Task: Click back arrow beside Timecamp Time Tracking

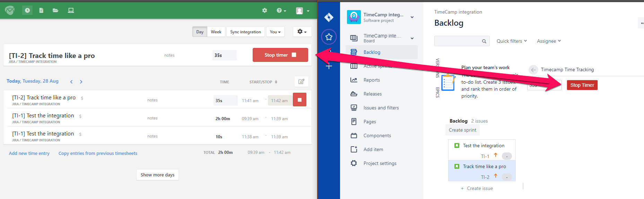Action: 533,70
